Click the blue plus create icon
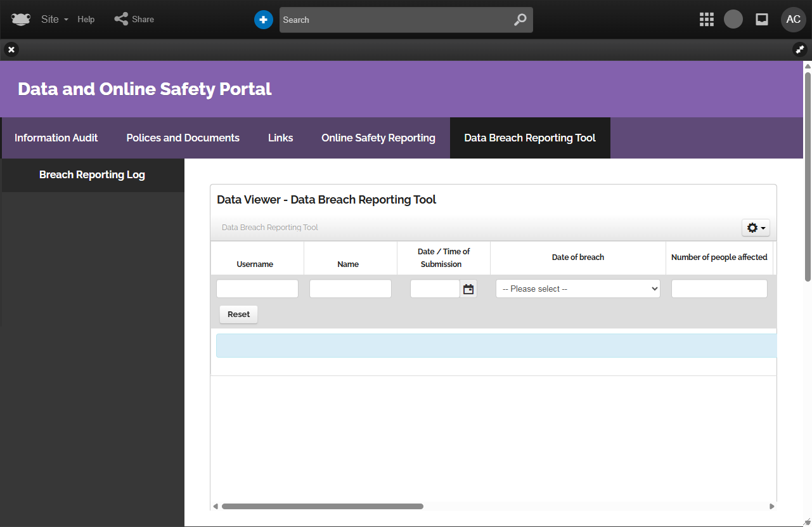The image size is (812, 527). pos(263,20)
